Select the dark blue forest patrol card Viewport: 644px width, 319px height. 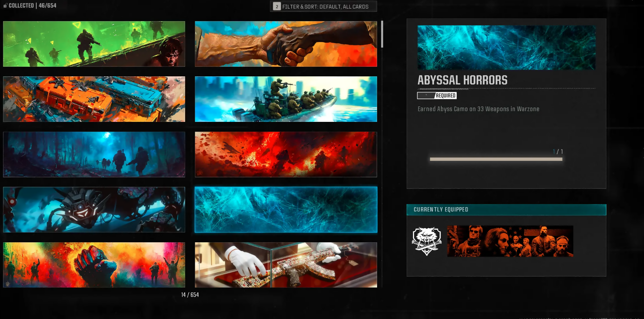pyautogui.click(x=94, y=154)
